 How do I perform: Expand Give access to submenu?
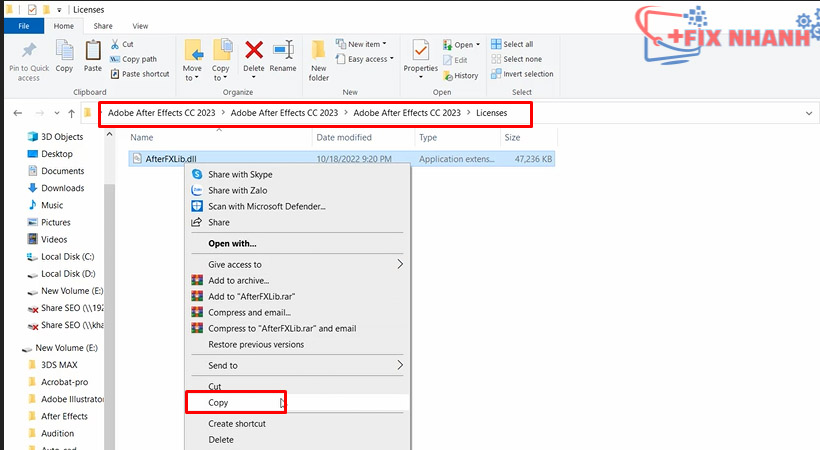coord(298,264)
